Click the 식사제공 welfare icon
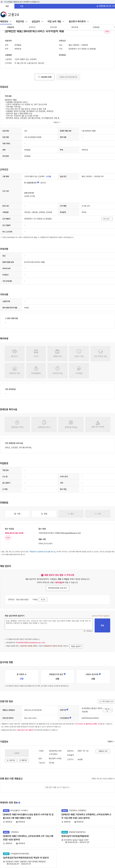 coord(79,371)
